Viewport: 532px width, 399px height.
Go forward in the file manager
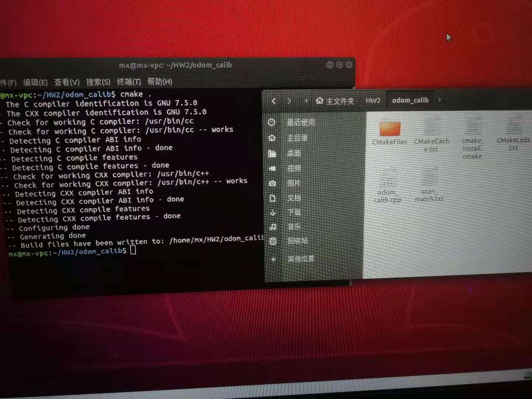[x=289, y=101]
